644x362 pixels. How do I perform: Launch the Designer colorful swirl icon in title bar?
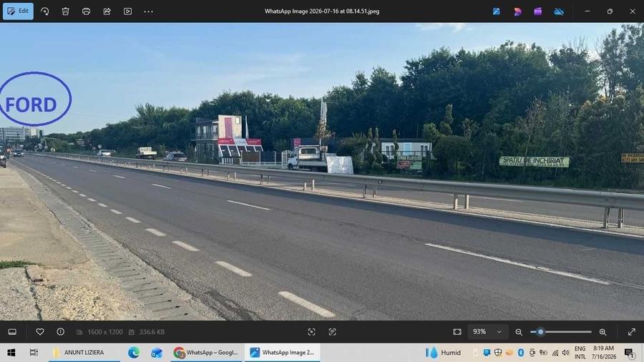pyautogui.click(x=517, y=11)
